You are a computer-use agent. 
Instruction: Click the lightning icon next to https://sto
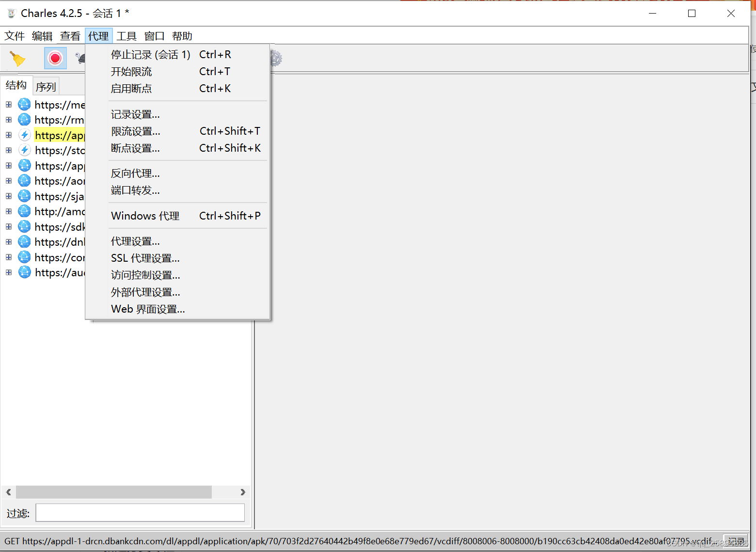[25, 150]
